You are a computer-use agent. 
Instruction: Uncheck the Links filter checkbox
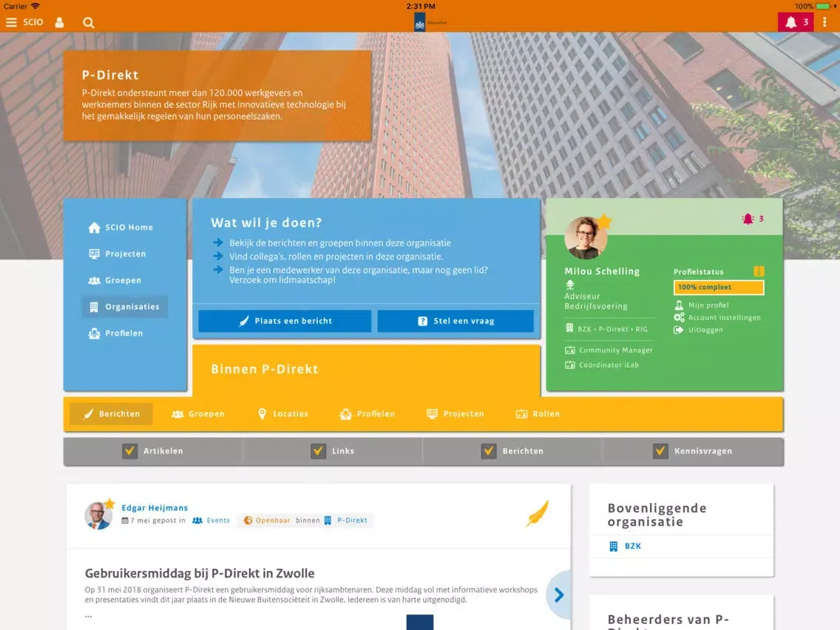click(318, 451)
